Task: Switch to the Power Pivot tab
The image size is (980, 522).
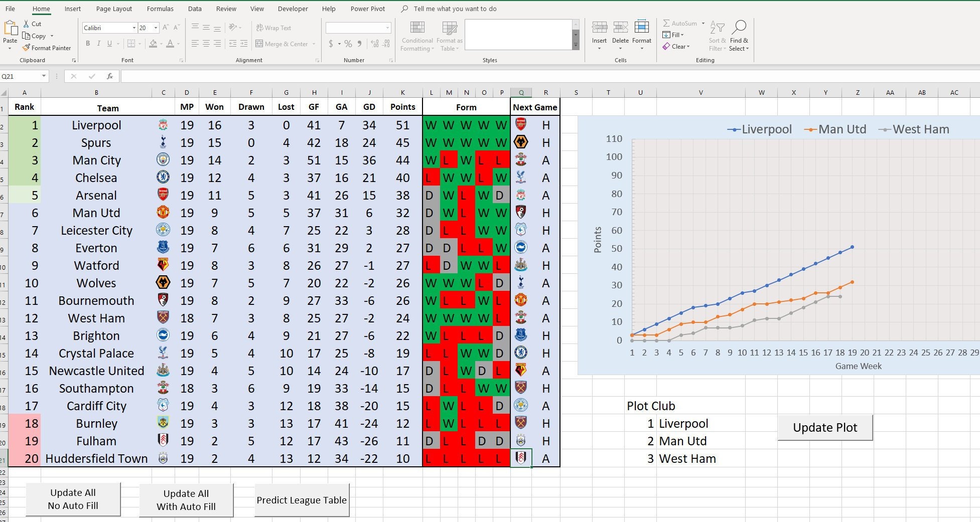Action: pyautogui.click(x=368, y=9)
